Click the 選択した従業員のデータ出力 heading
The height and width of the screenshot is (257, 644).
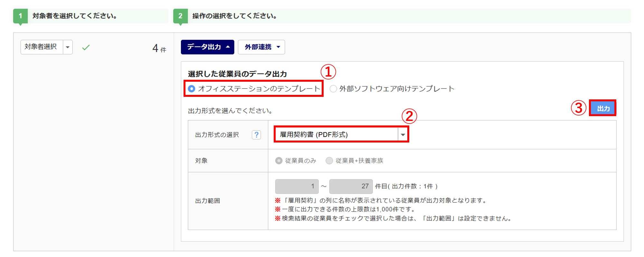(x=237, y=74)
